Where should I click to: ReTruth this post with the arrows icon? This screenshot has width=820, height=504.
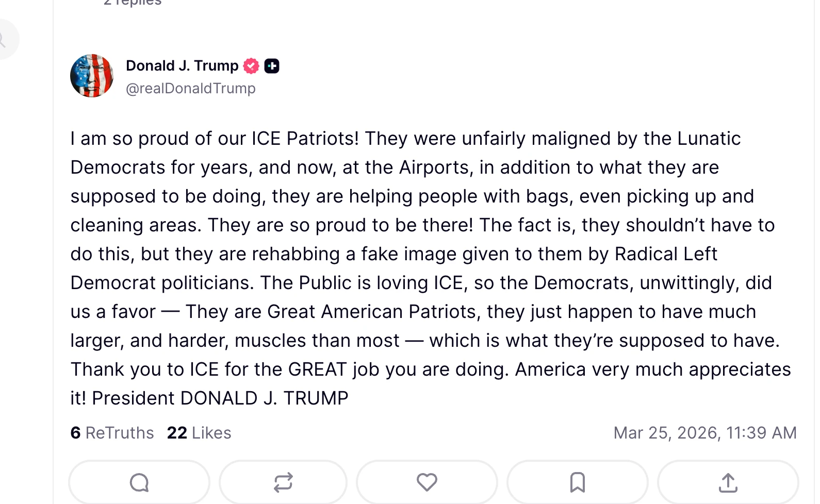click(x=283, y=483)
